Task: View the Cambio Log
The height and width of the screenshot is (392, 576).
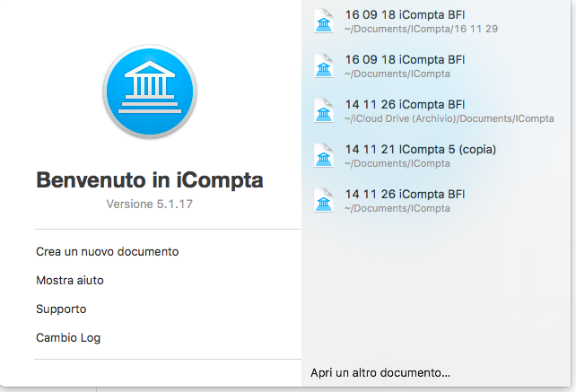Action: pos(68,337)
